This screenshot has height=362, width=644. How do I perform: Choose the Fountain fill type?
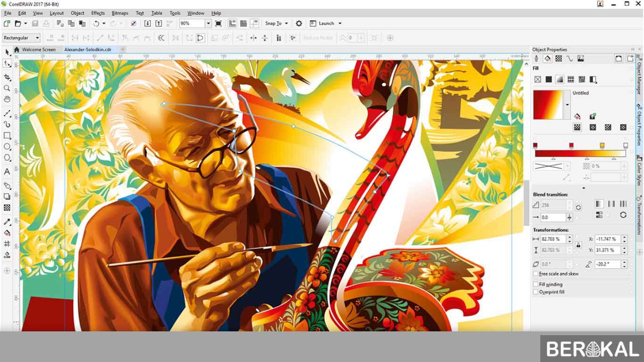(x=559, y=80)
